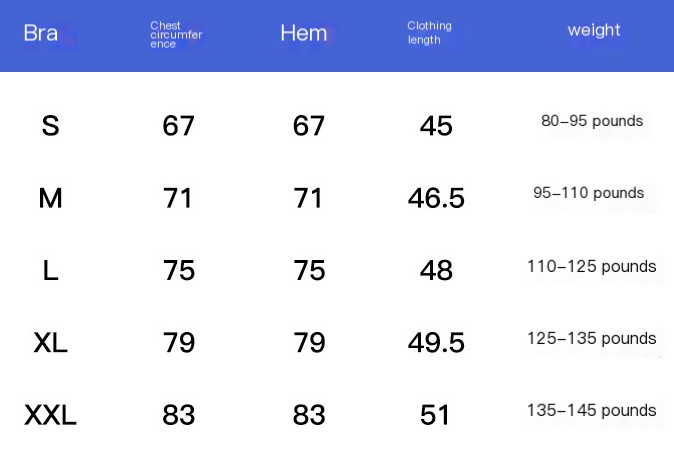Select size XL row label
Screen dimensions: 674x457
[50, 343]
